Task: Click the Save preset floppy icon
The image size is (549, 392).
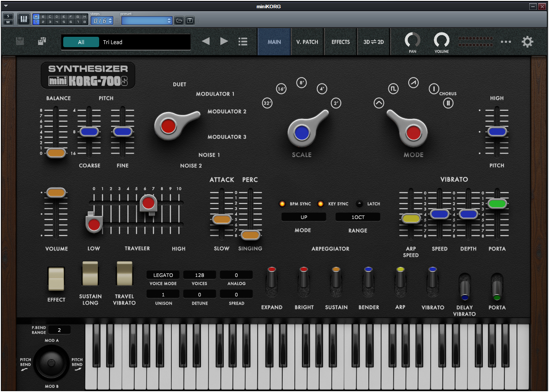Action: [x=20, y=42]
